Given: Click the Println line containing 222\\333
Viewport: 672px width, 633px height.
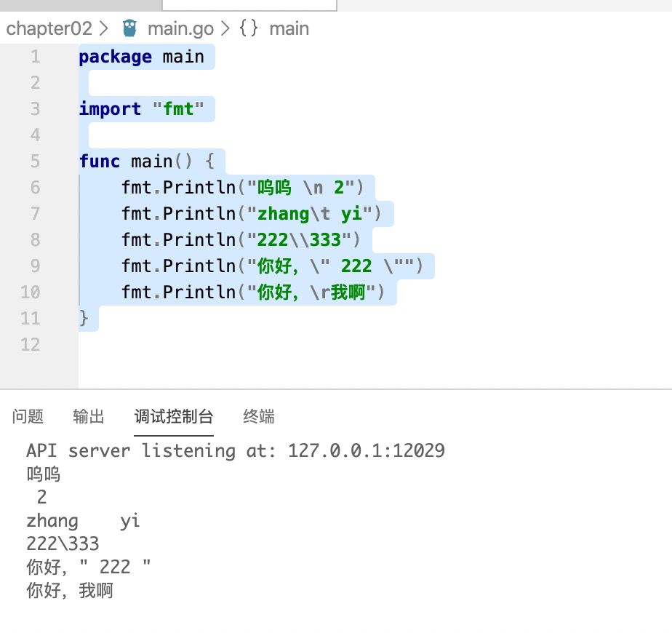Looking at the screenshot, I should click(241, 239).
